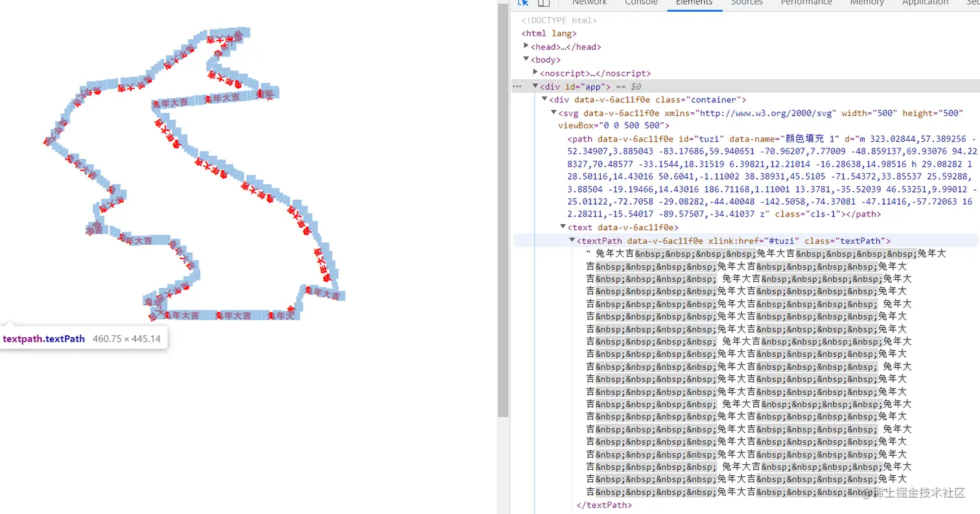This screenshot has width=980, height=514.
Task: Open the Performance tab
Action: pos(806,3)
